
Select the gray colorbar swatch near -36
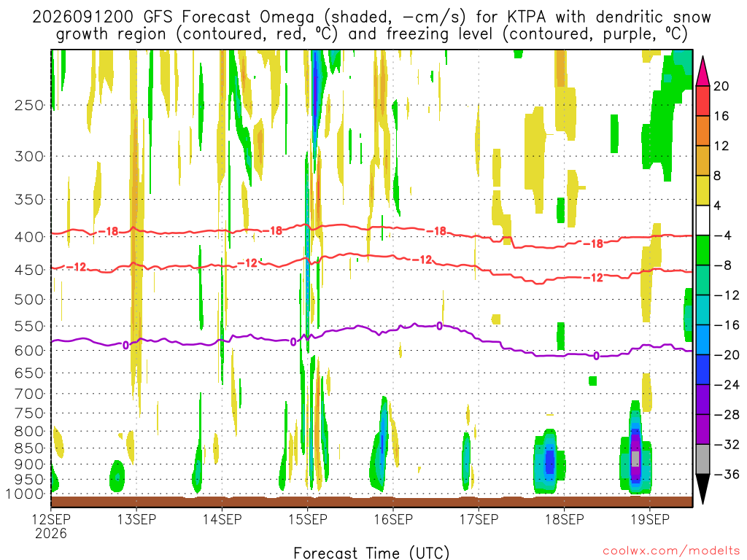(703, 459)
